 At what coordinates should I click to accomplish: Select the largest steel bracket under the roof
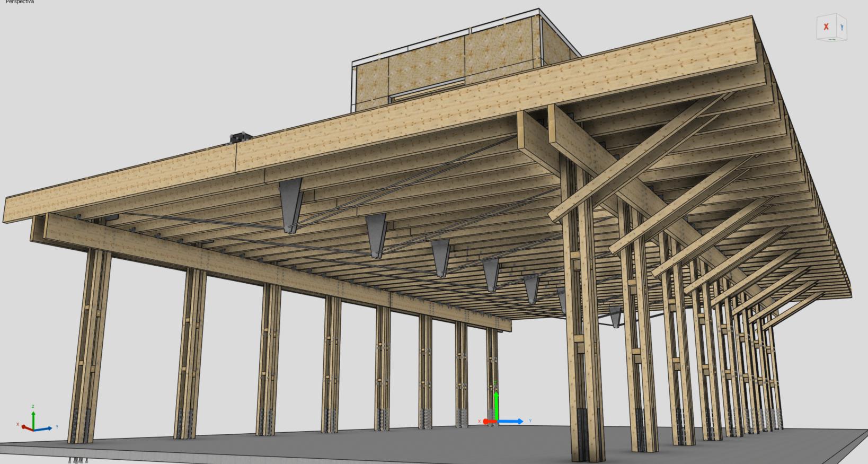pos(291,204)
